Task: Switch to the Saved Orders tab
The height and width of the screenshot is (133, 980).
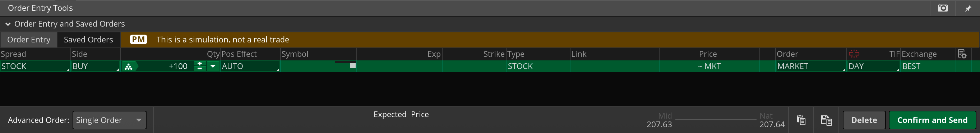Action: [88, 40]
